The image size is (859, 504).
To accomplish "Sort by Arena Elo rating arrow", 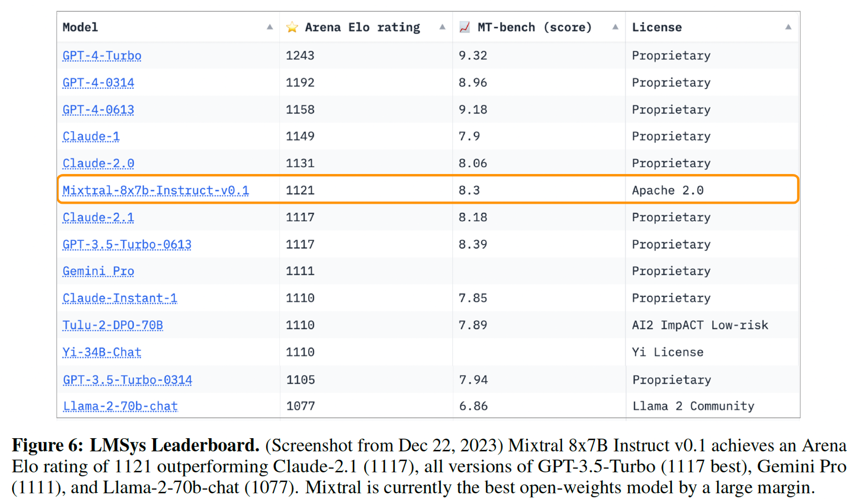I will pos(442,27).
